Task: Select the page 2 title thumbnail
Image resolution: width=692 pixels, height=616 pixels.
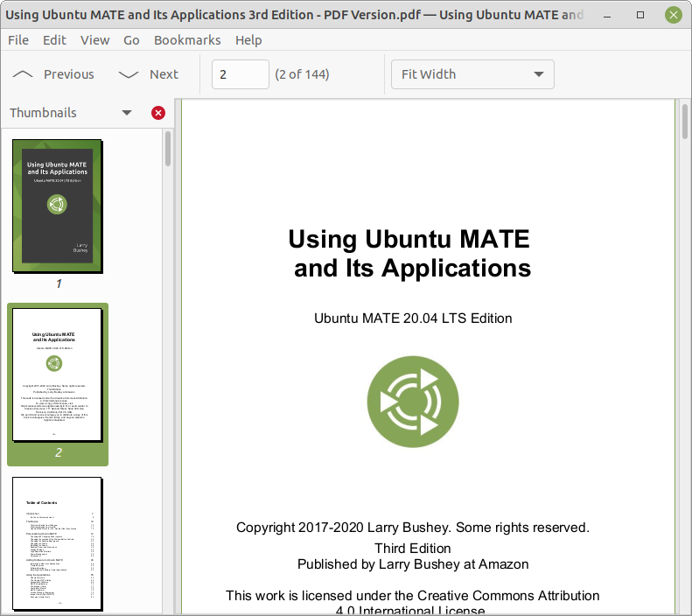Action: coord(58,374)
